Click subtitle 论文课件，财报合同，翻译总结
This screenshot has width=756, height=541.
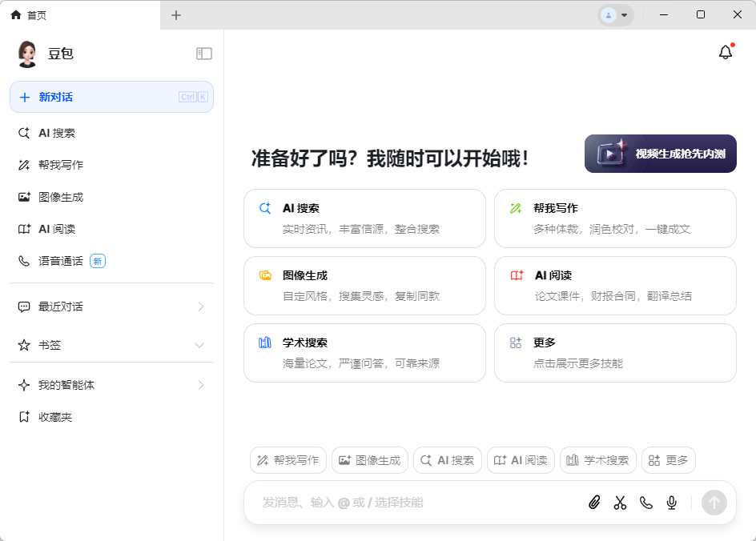tap(613, 296)
